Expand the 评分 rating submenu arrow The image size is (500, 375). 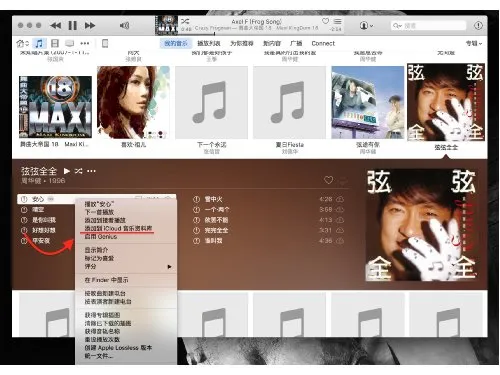pyautogui.click(x=169, y=267)
